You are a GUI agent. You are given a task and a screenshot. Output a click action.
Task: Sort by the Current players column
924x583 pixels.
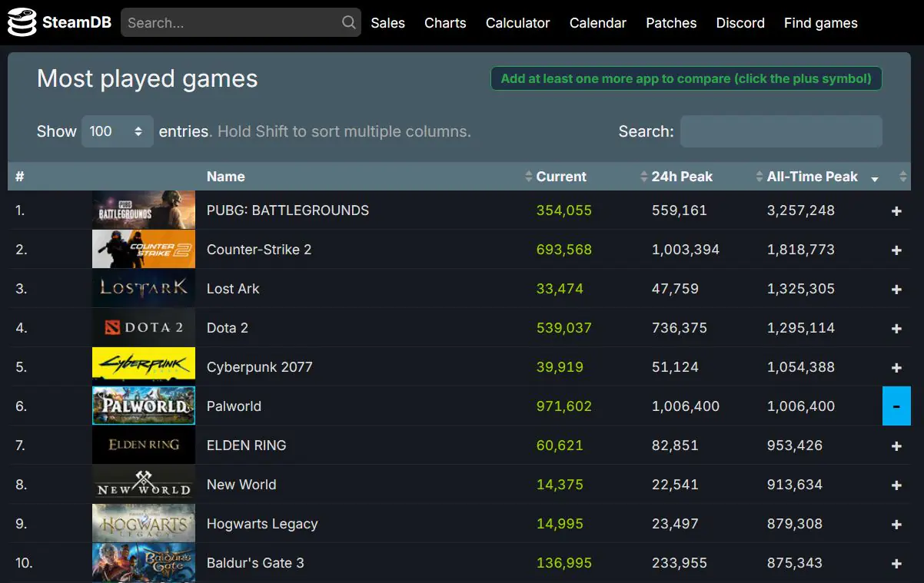pos(561,177)
